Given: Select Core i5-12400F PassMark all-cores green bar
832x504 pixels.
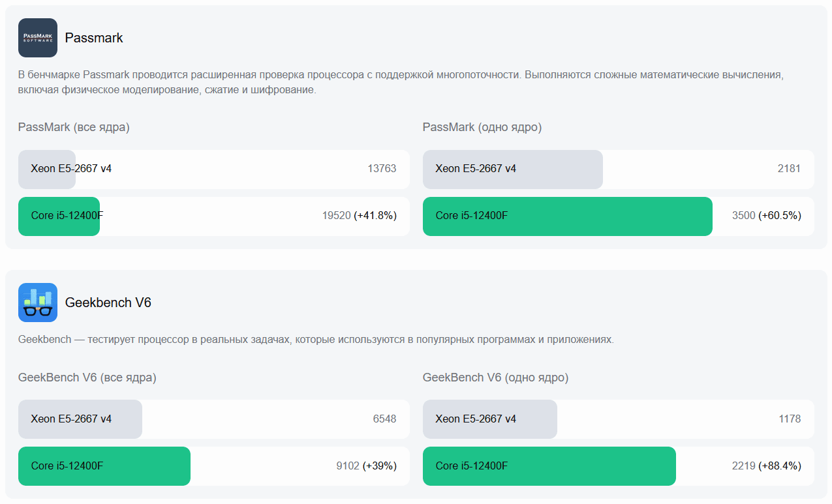Looking at the screenshot, I should tap(59, 216).
